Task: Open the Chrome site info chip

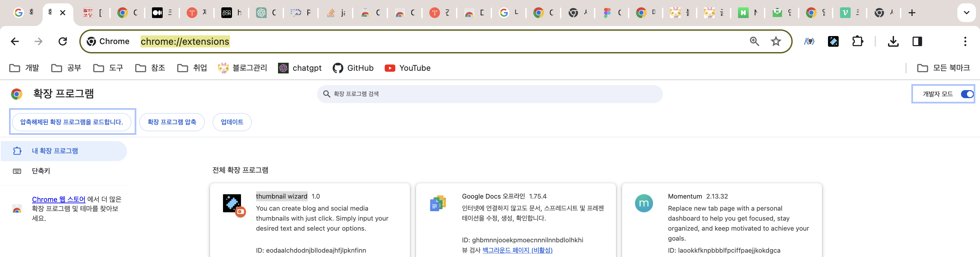Action: (x=108, y=41)
